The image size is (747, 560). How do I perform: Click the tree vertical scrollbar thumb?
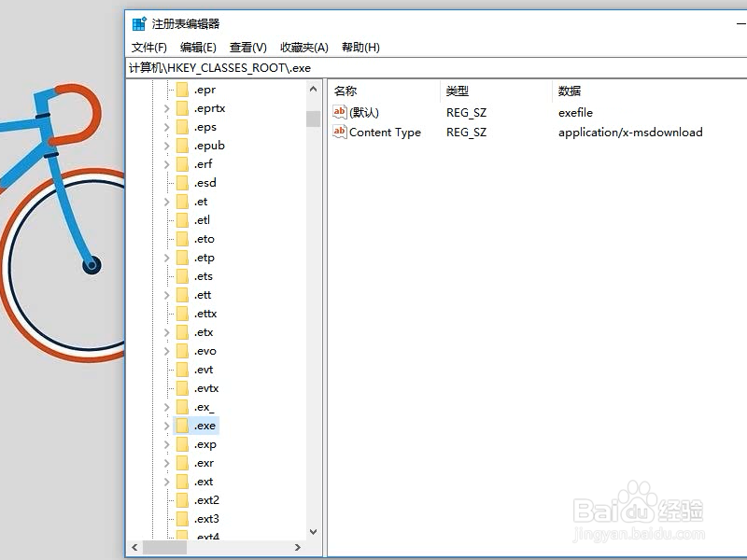pyautogui.click(x=313, y=119)
